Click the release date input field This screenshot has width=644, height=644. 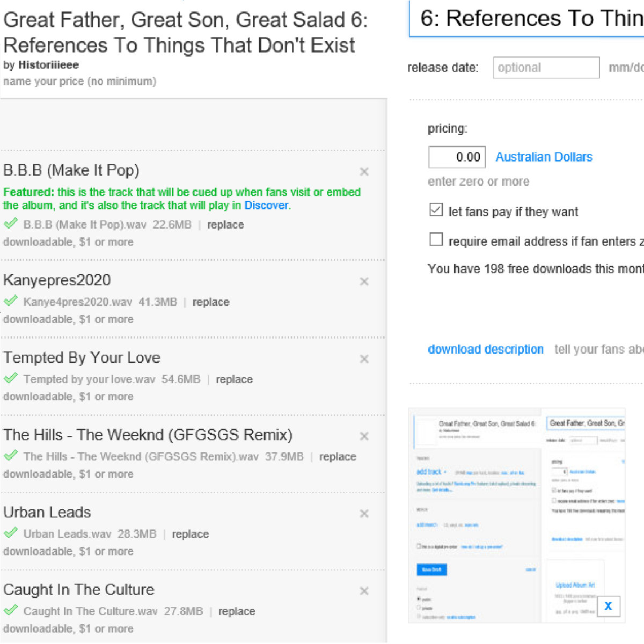(x=546, y=68)
